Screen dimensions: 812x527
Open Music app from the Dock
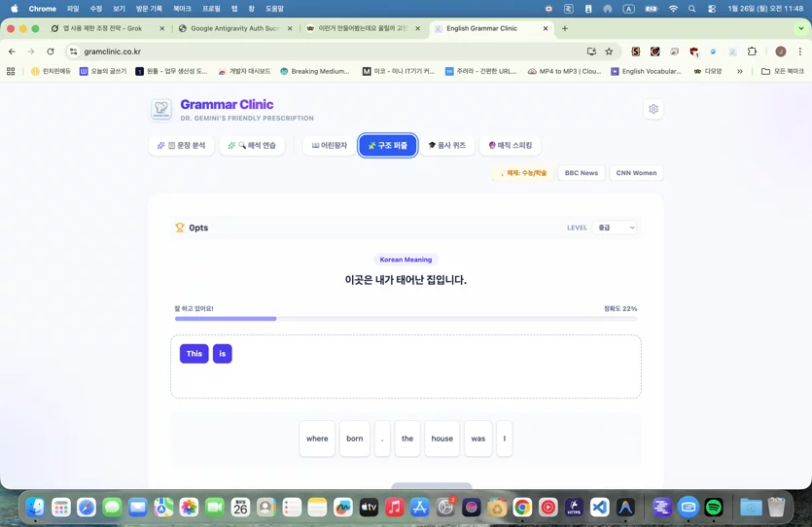394,508
